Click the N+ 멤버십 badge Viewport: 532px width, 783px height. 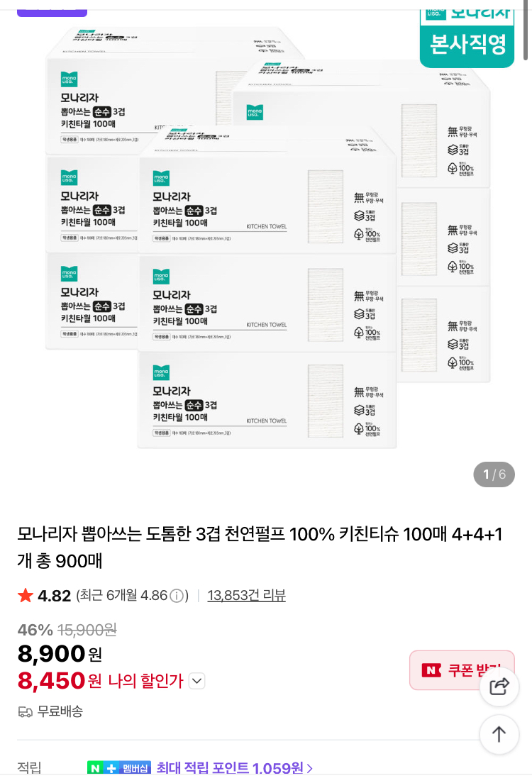[119, 768]
